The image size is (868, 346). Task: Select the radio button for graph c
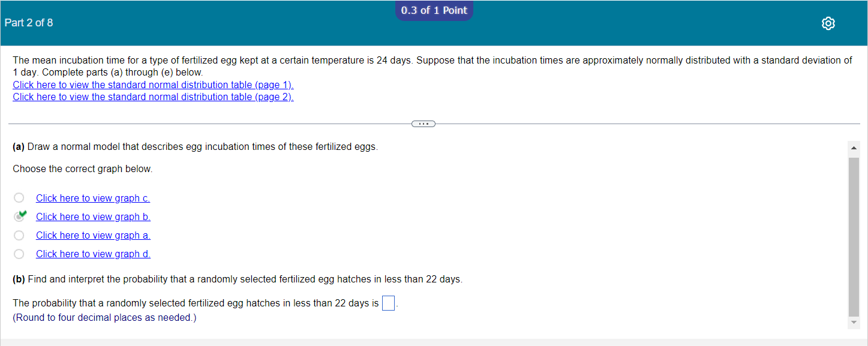coord(19,197)
